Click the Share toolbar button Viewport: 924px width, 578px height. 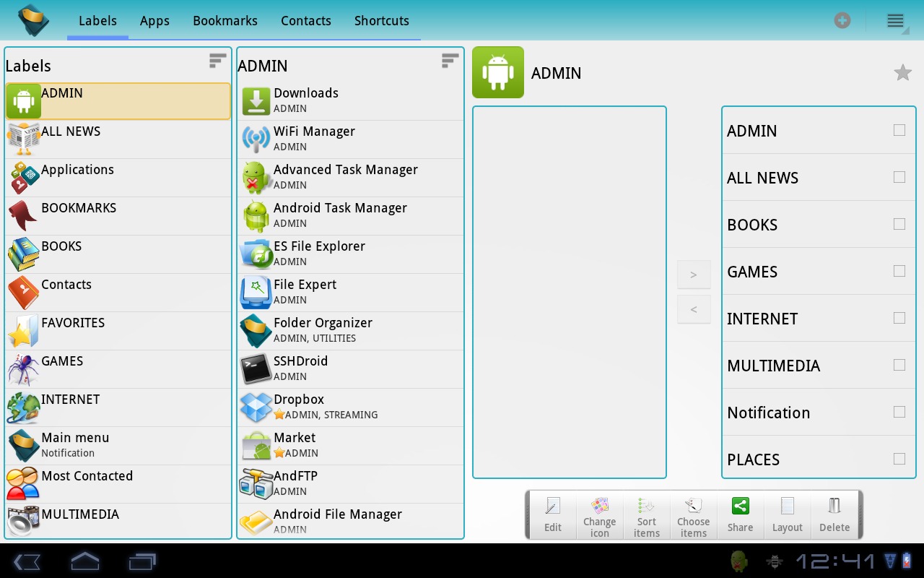click(741, 515)
